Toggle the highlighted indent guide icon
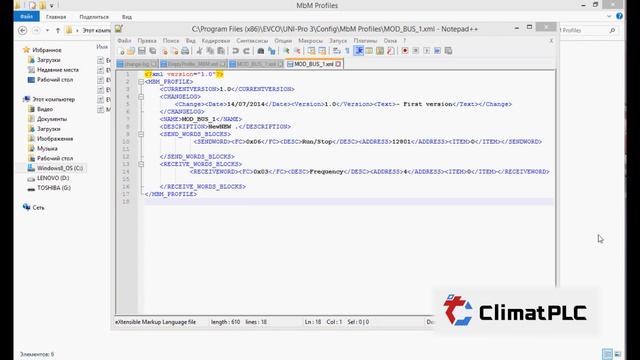 pos(359,51)
